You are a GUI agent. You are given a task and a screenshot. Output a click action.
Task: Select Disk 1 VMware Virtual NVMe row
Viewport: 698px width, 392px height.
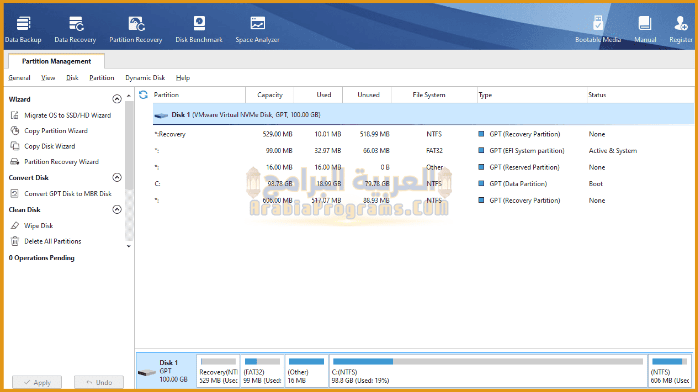(423, 115)
